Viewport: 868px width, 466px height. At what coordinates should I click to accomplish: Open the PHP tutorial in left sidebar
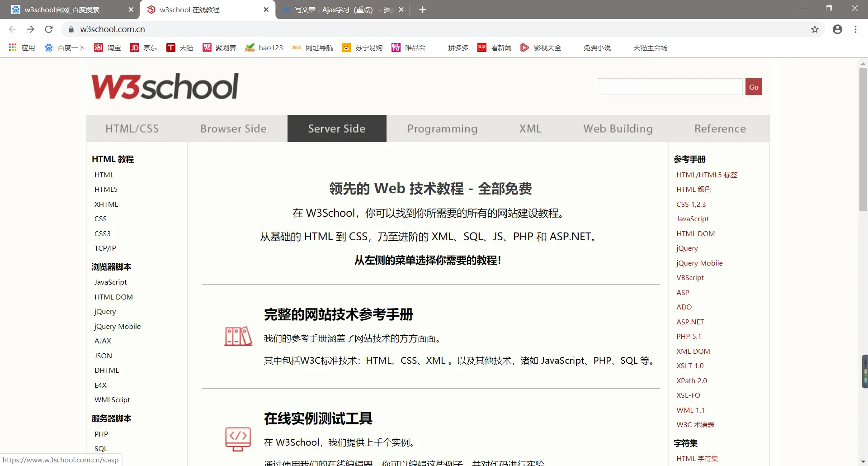pos(101,434)
